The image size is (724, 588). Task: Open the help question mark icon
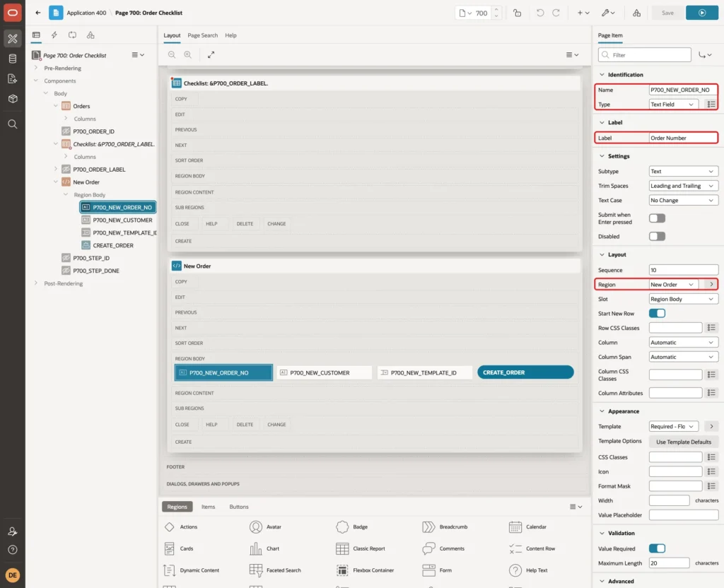pyautogui.click(x=13, y=550)
